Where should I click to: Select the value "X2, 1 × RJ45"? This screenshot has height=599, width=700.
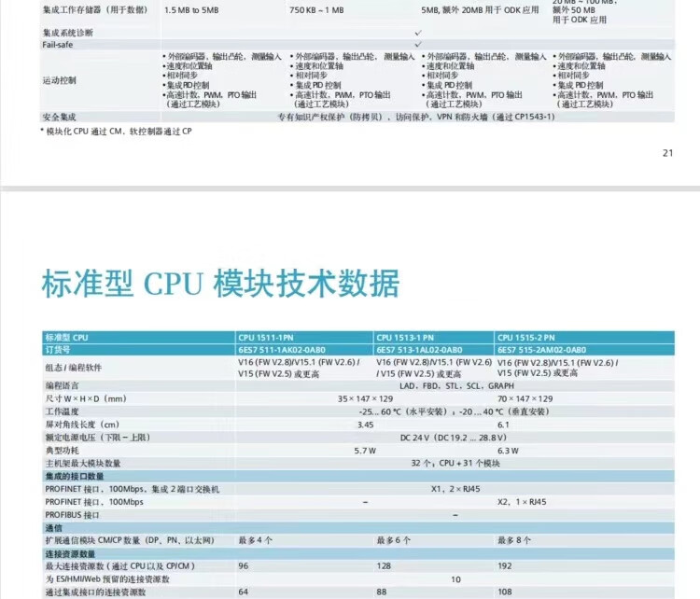[x=522, y=502]
